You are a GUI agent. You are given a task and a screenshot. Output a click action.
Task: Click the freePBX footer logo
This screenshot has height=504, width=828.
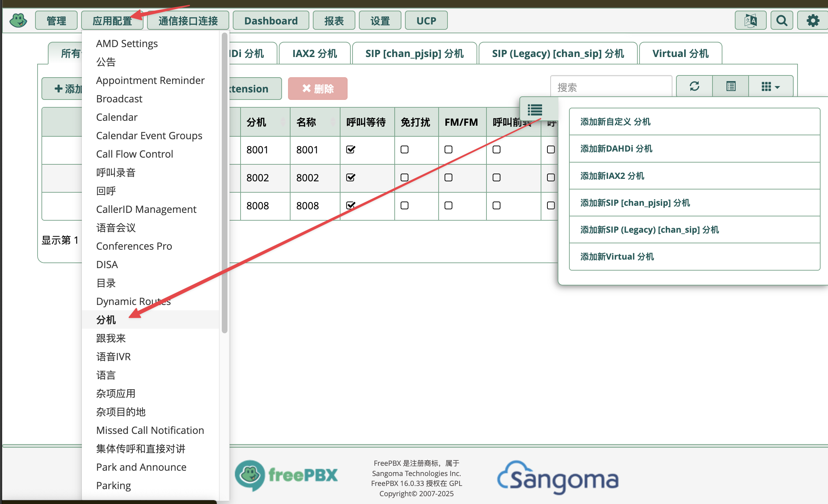coord(286,475)
